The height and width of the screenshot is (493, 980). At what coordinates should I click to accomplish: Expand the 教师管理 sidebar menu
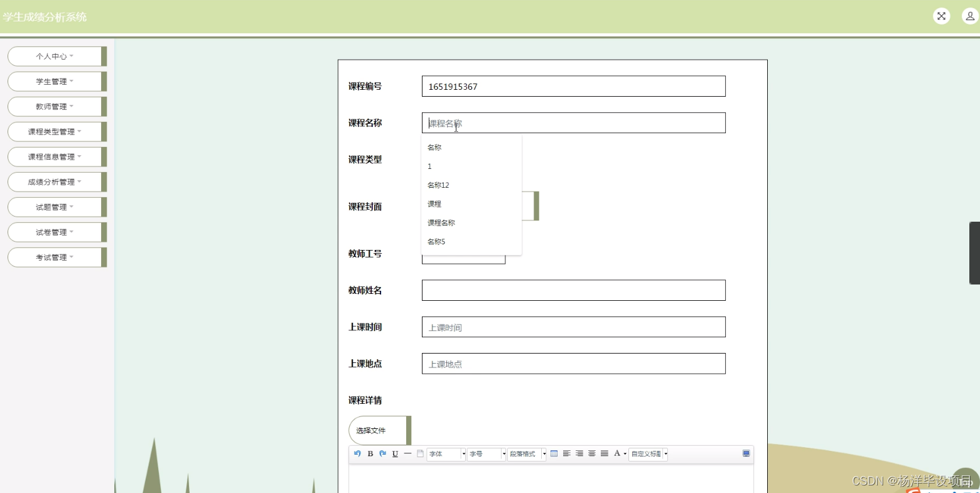point(57,107)
